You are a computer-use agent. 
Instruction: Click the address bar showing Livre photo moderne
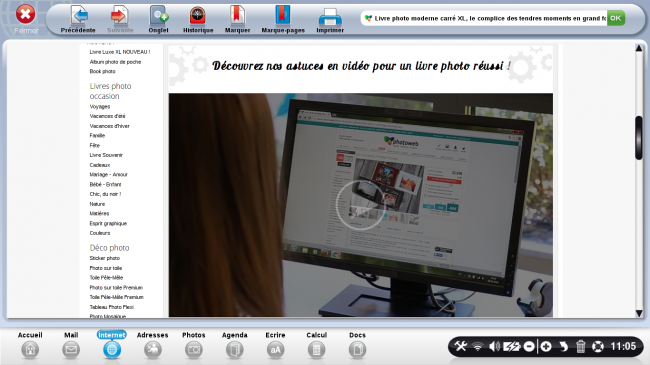point(484,18)
